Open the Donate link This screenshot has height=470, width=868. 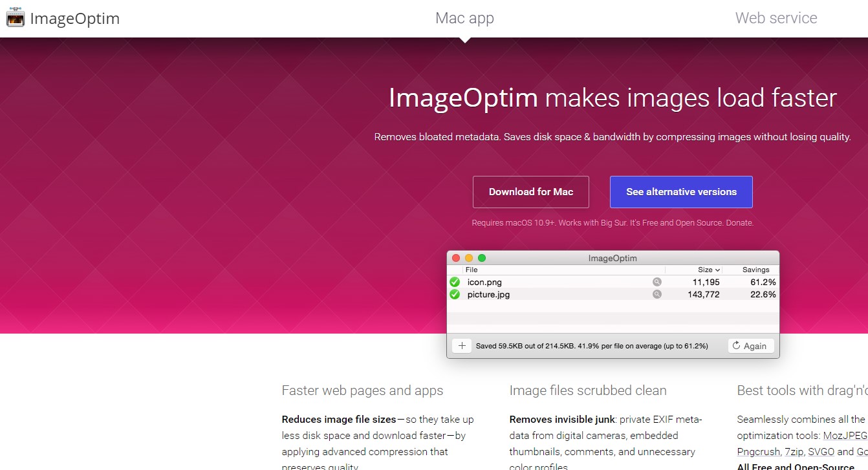pyautogui.click(x=739, y=223)
